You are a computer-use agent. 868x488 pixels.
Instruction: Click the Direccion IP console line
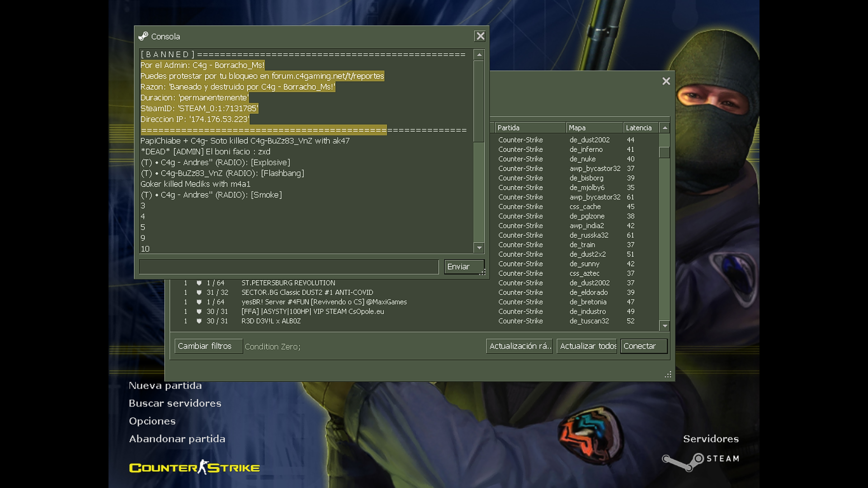[x=195, y=119]
